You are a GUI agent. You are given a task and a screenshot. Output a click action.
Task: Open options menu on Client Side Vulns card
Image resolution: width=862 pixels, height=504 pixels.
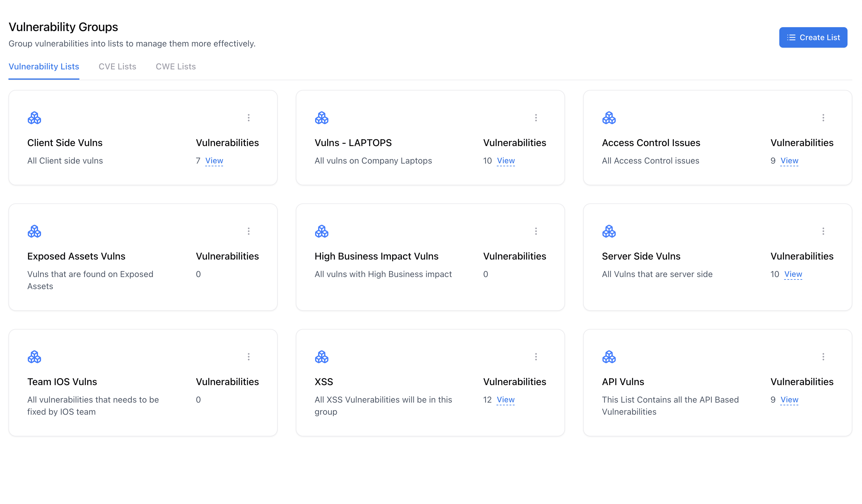pos(248,118)
